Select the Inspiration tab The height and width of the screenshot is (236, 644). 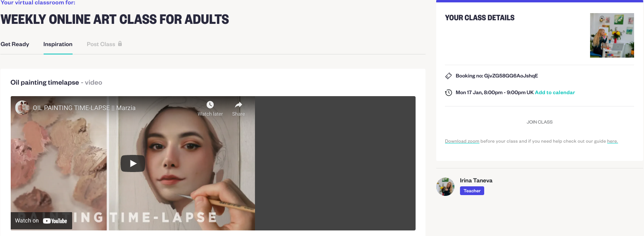58,44
